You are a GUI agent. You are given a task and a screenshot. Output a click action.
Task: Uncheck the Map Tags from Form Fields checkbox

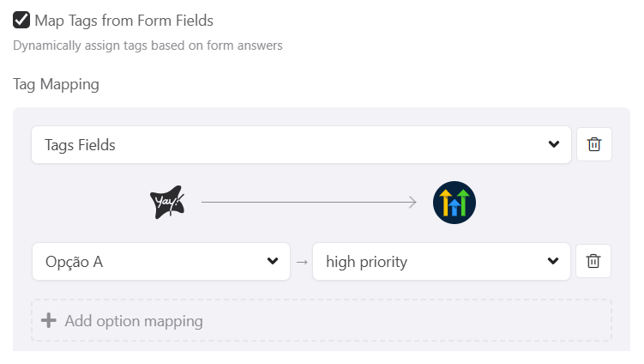pyautogui.click(x=21, y=20)
